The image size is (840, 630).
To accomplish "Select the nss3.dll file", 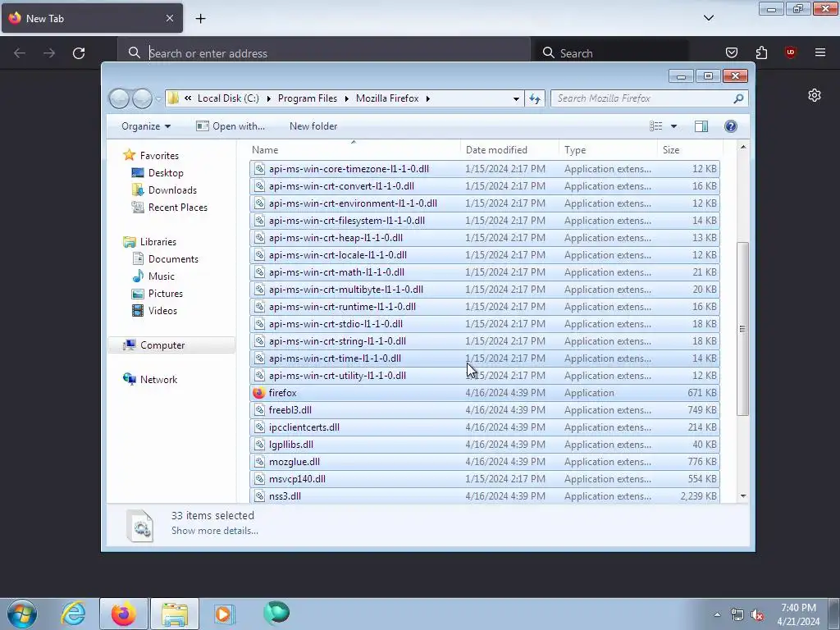I will (485, 496).
